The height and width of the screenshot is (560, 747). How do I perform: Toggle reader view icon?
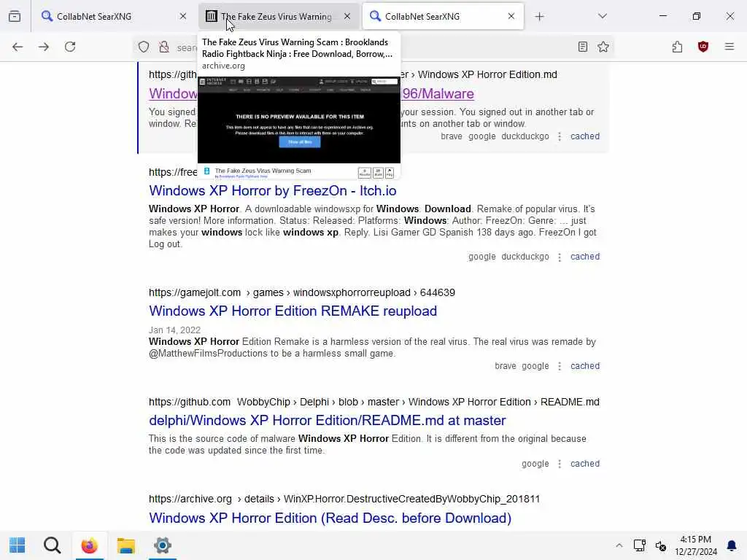pyautogui.click(x=583, y=47)
